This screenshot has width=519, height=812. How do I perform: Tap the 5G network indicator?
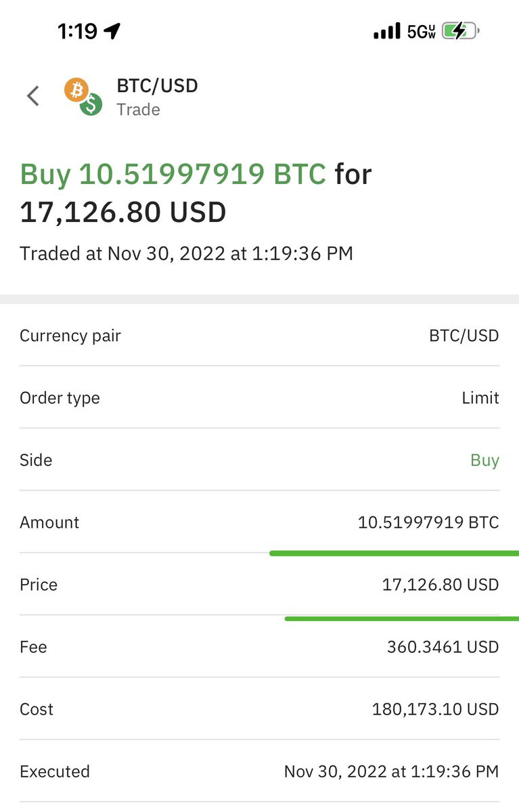pyautogui.click(x=421, y=31)
